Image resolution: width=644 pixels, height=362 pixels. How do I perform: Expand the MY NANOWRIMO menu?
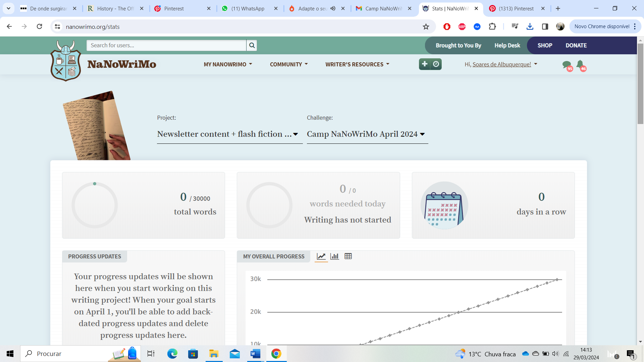coord(228,64)
